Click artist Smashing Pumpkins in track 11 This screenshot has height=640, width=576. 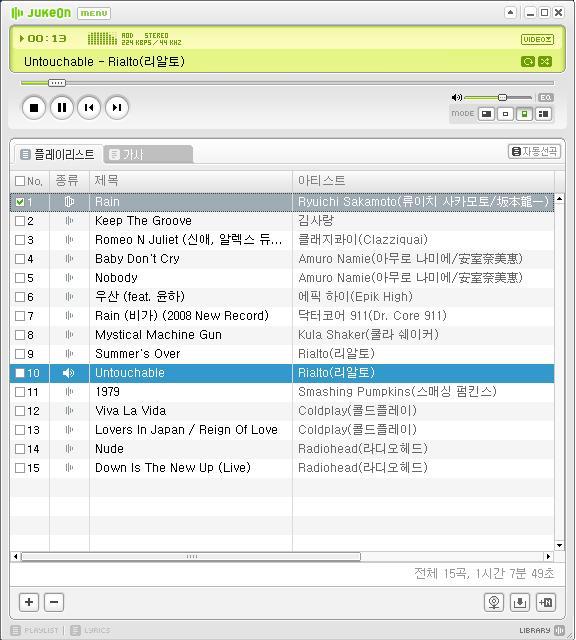397,392
